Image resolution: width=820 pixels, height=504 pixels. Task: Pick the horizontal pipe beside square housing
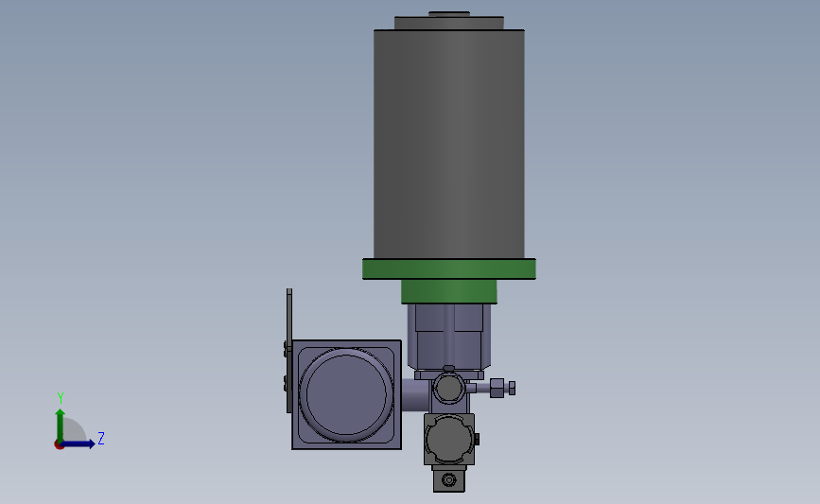pos(417,394)
